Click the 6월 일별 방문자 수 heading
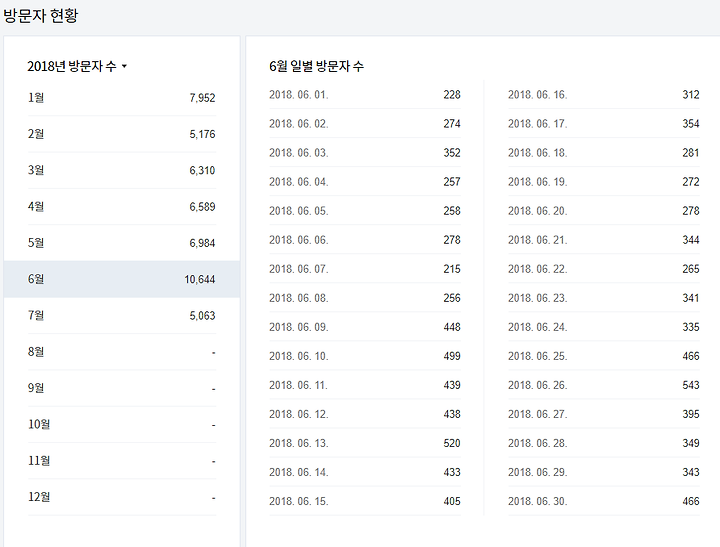This screenshot has width=720, height=547. point(316,67)
